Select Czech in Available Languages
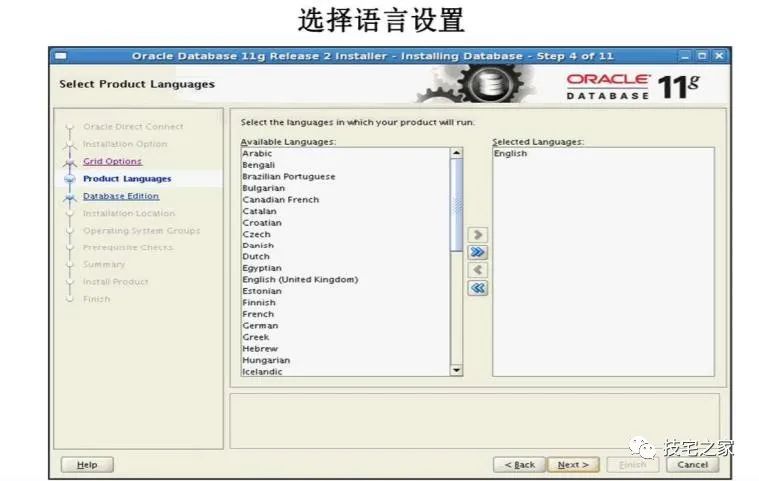Viewport: 759px width, 481px height. (346, 234)
